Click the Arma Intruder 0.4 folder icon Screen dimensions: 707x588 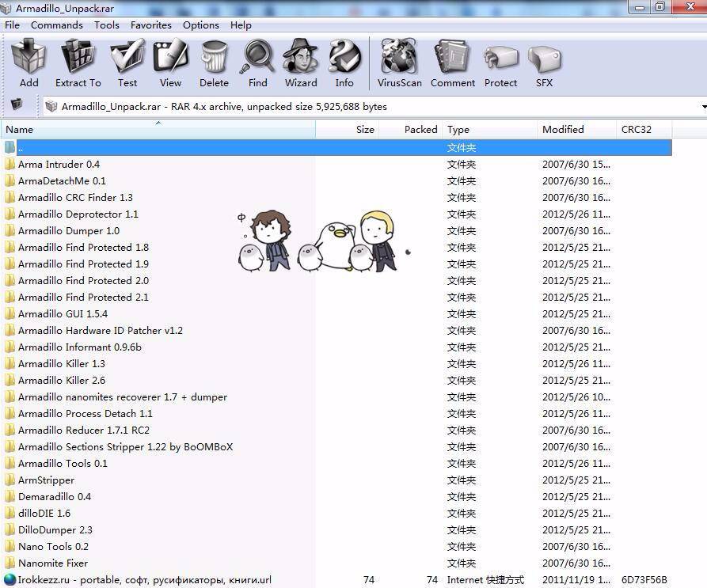pos(10,164)
